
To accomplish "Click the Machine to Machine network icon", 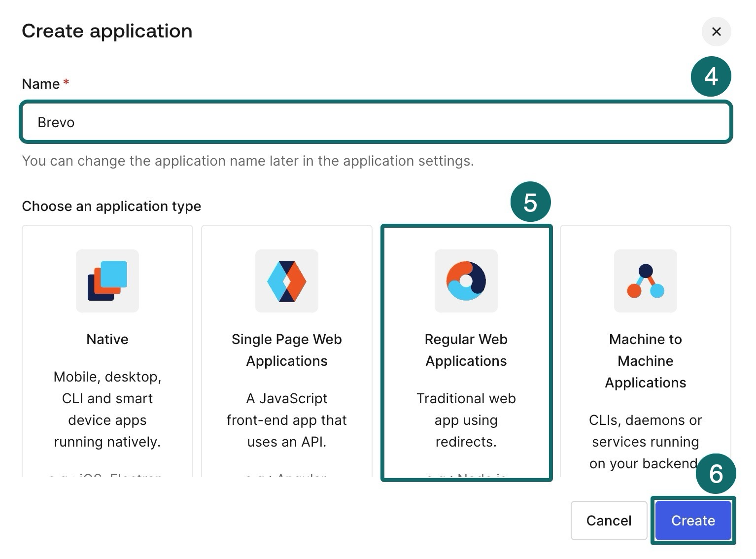I will click(645, 281).
